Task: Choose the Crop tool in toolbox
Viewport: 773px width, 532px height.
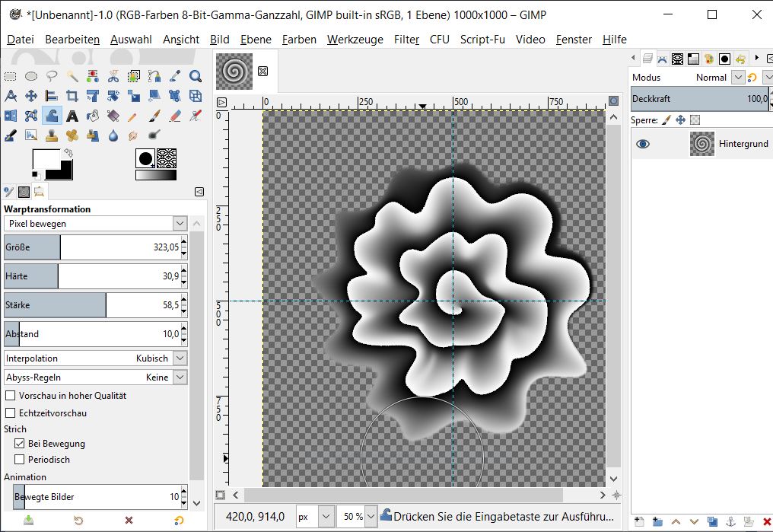Action: (x=72, y=96)
